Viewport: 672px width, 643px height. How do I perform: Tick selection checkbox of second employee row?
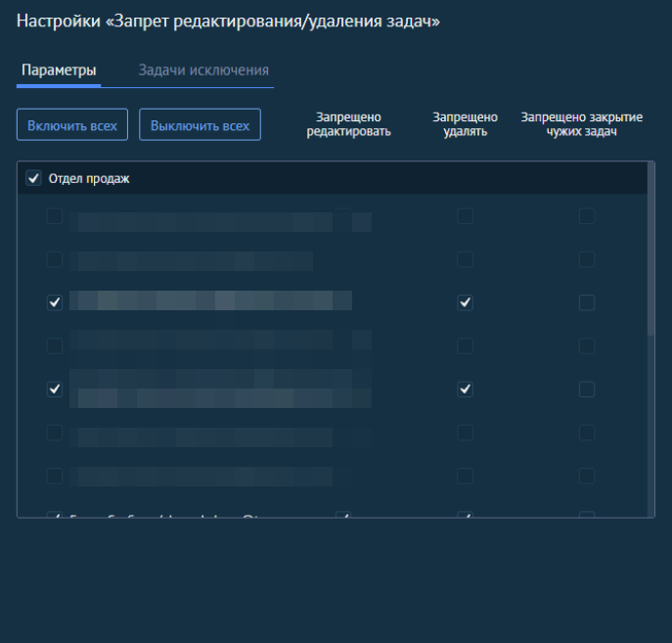pos(55,259)
